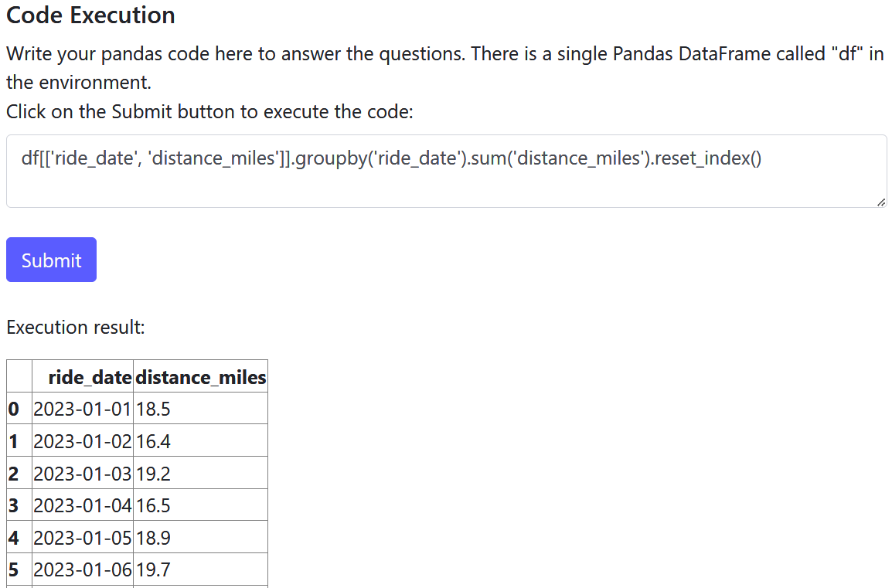Select the 2023-01-05 date cell
Image resolution: width=892 pixels, height=588 pixels.
click(x=83, y=537)
